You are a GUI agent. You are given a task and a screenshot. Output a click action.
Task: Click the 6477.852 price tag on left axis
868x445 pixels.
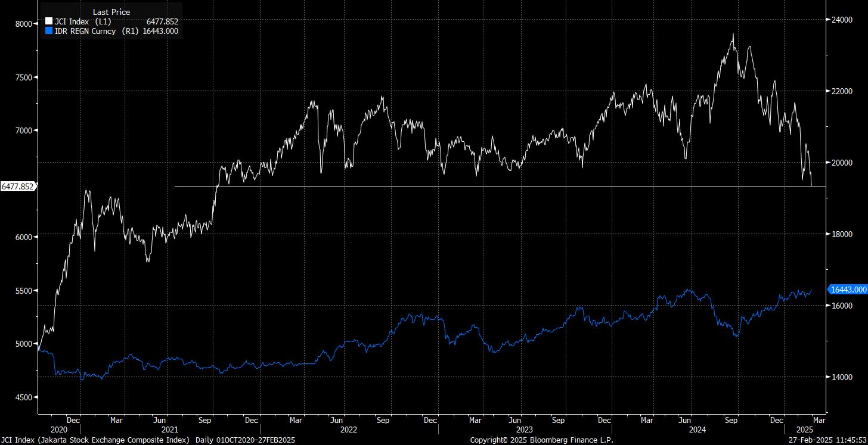coord(17,186)
